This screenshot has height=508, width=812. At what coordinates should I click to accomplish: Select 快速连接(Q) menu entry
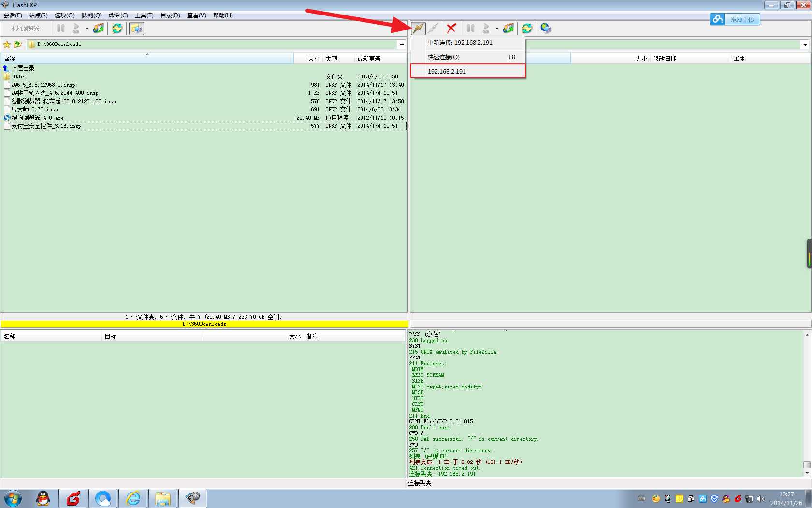pyautogui.click(x=468, y=57)
